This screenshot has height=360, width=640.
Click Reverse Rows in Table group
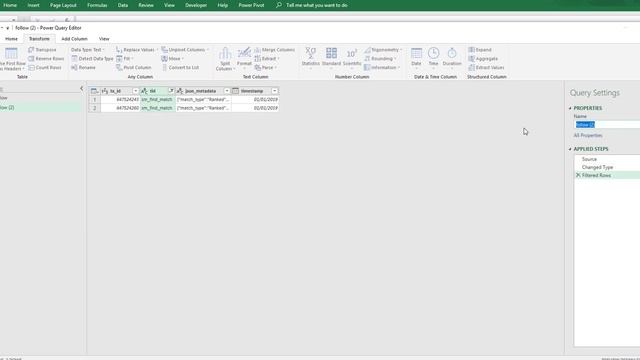point(46,59)
